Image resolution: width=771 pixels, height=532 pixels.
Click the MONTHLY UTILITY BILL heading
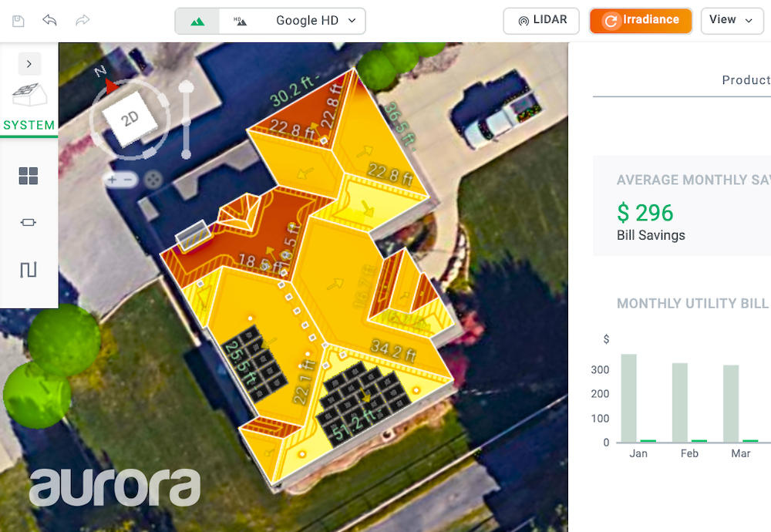click(692, 303)
